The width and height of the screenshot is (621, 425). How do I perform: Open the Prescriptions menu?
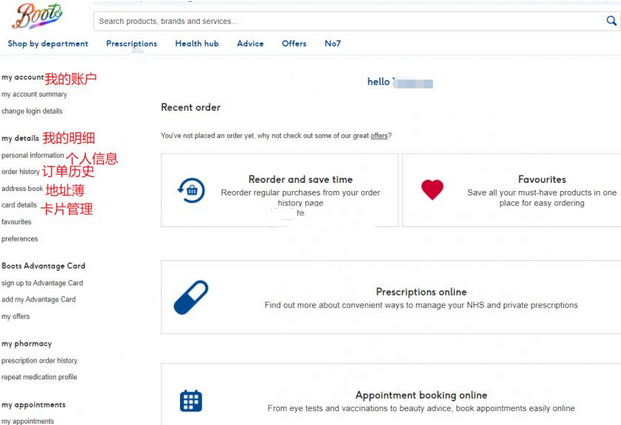[131, 44]
